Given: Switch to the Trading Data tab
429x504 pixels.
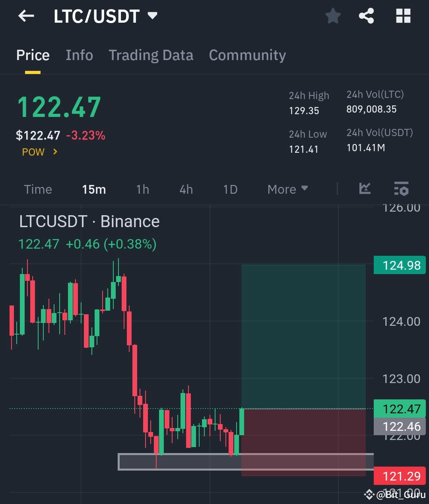Looking at the screenshot, I should click(x=151, y=55).
